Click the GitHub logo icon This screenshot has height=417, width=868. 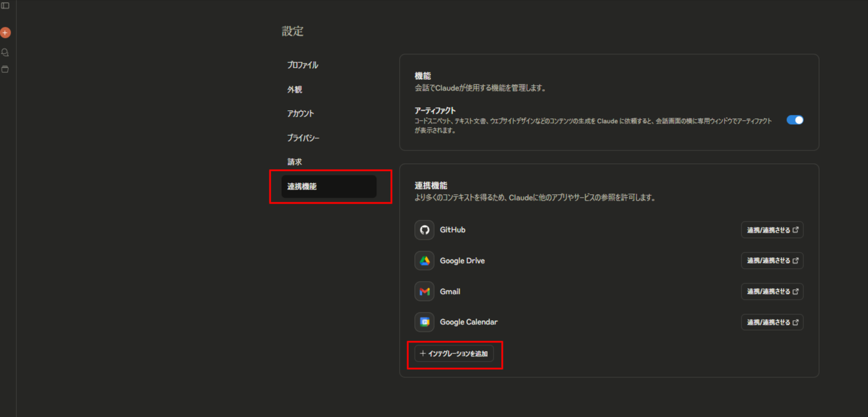425,230
